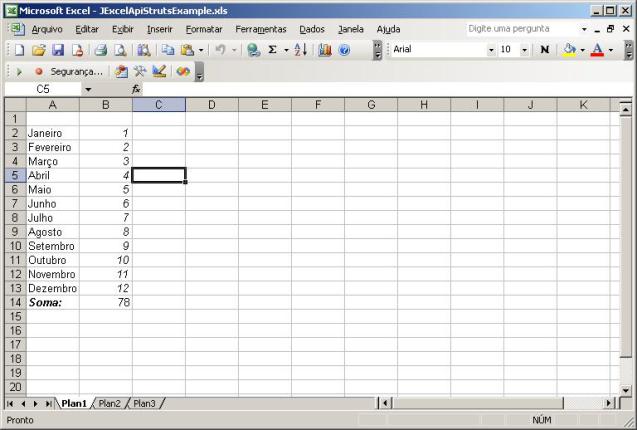The image size is (637, 430).
Task: Save the workbook with the floppy icon
Action: 57,49
